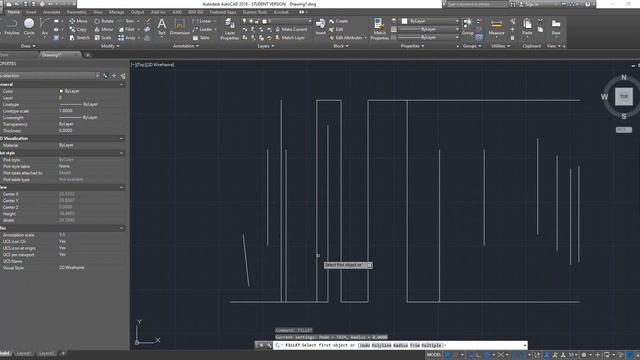Click the ViewCube WCS dropdown
Viewport: 640px width, 360px height.
(624, 129)
